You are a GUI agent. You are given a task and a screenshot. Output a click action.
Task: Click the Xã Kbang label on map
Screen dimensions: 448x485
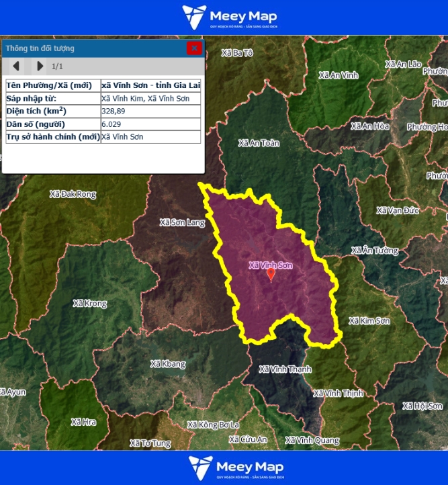168,364
